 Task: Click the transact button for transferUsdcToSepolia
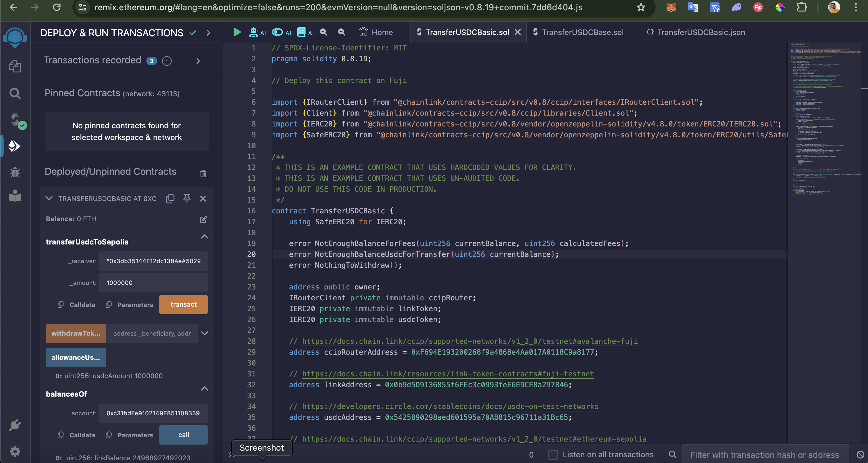184,305
